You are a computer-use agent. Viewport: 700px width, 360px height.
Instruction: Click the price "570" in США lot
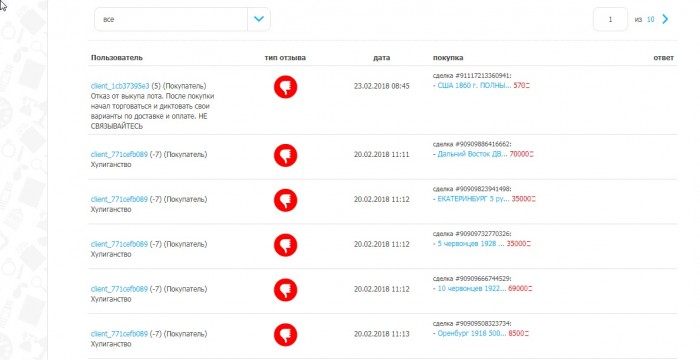click(520, 85)
